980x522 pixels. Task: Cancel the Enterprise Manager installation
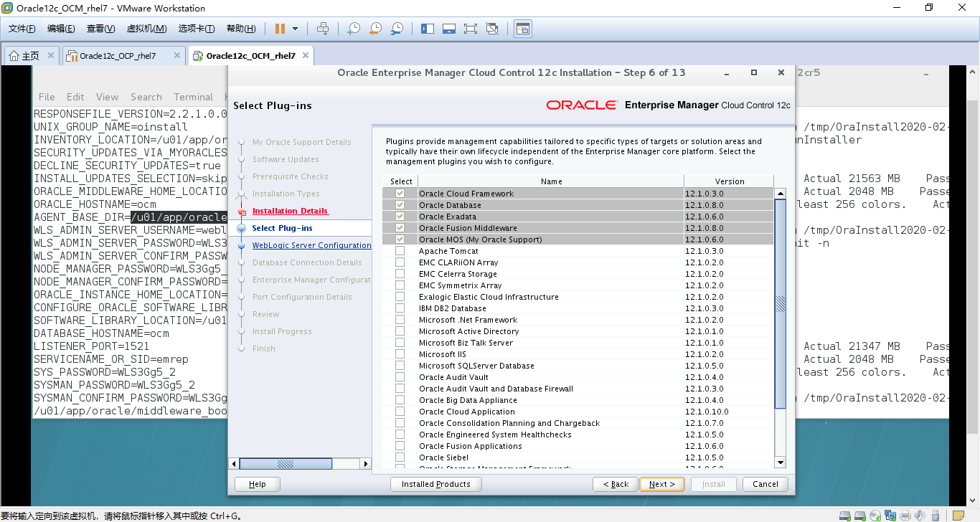765,484
